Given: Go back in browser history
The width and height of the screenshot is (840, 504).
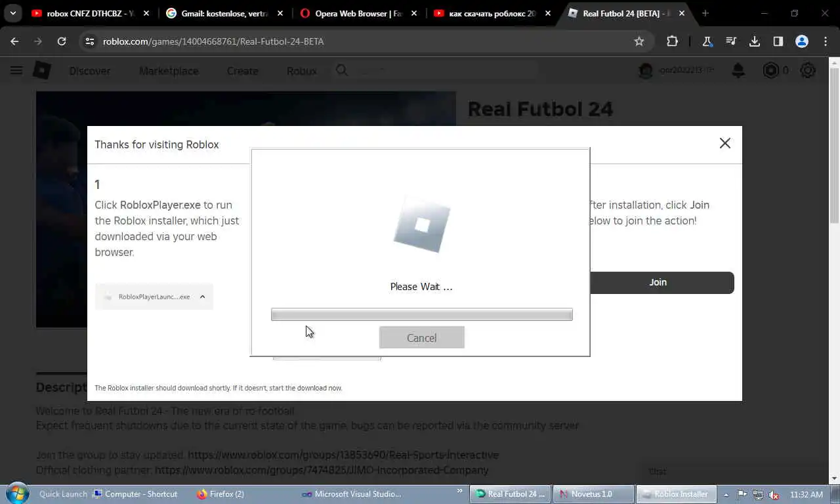Looking at the screenshot, I should tap(14, 41).
